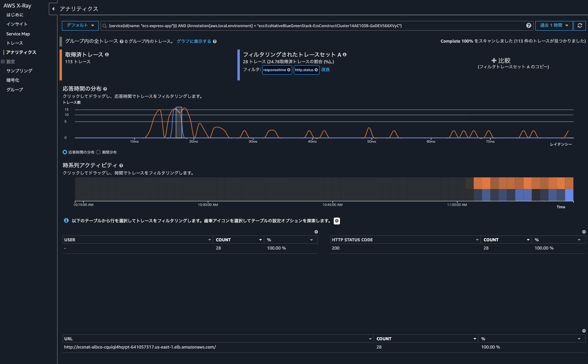The height and width of the screenshot is (364, 588).
Task: Click the info icon beside 取得済トレース
Action: [107, 55]
